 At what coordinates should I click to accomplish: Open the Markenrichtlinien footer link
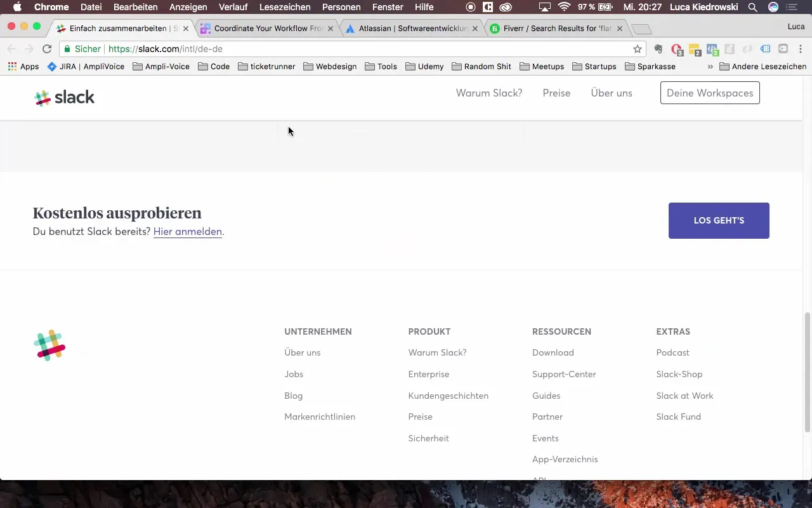[x=320, y=417]
